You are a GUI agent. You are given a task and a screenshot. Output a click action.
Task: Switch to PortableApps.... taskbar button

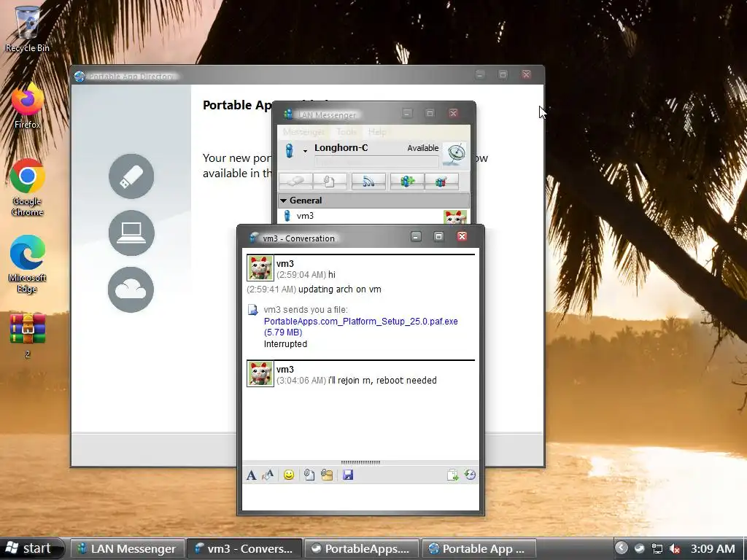point(361,548)
